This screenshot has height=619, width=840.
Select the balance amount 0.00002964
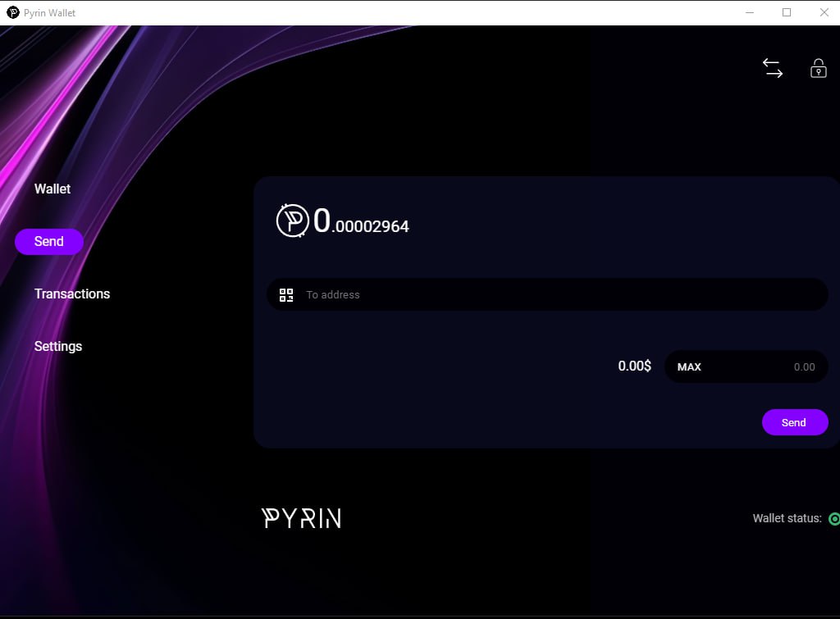click(361, 223)
